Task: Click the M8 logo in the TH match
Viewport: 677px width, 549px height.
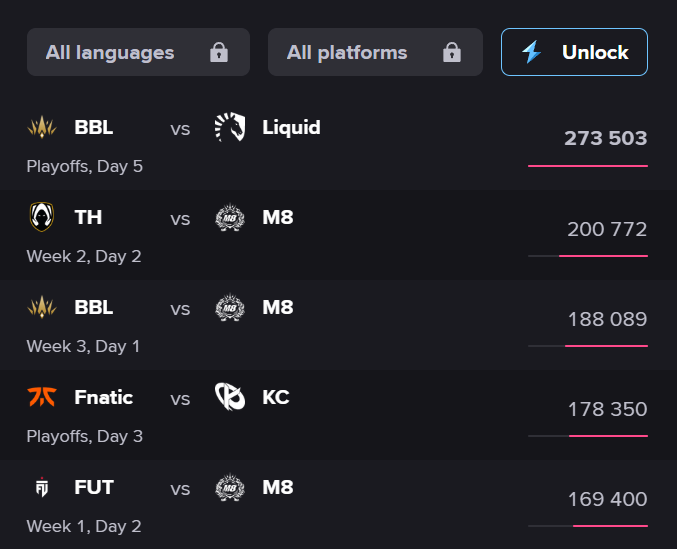Action: pos(230,217)
